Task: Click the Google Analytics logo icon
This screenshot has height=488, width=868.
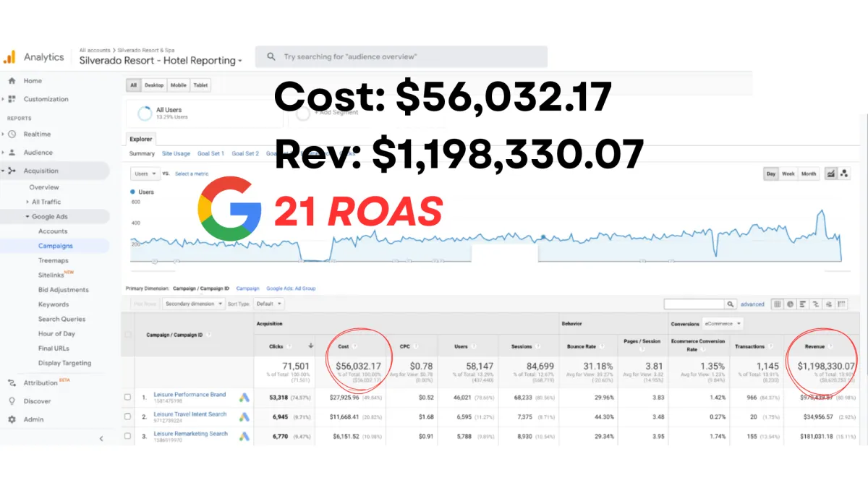Action: point(9,57)
